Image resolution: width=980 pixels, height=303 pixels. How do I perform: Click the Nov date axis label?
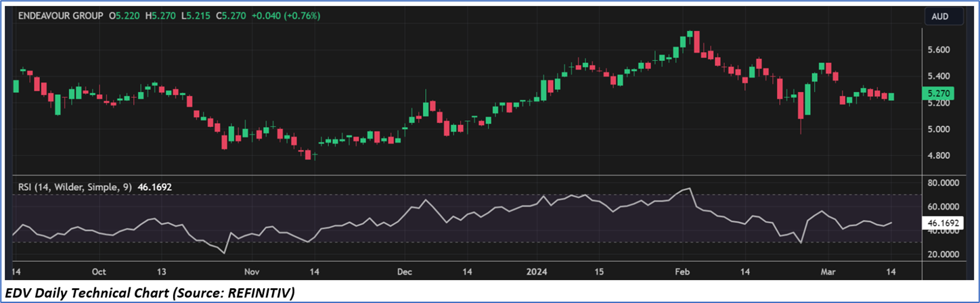tap(250, 272)
